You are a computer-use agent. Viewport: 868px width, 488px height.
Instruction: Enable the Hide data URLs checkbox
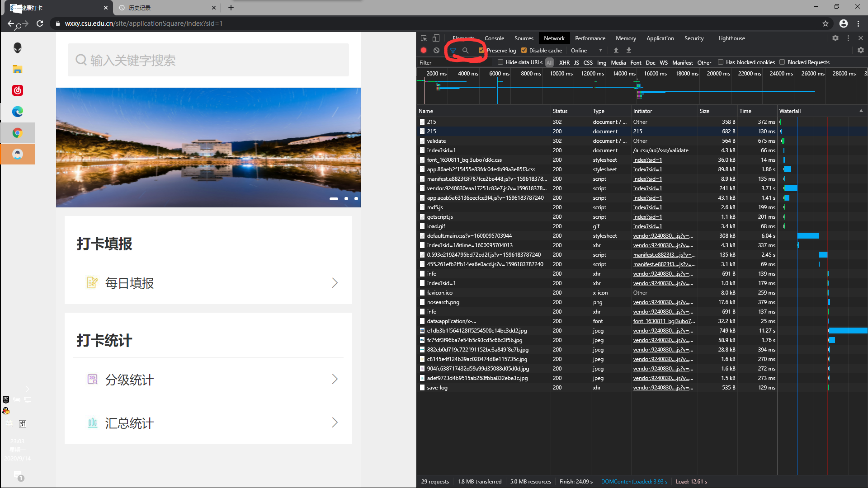(x=500, y=62)
